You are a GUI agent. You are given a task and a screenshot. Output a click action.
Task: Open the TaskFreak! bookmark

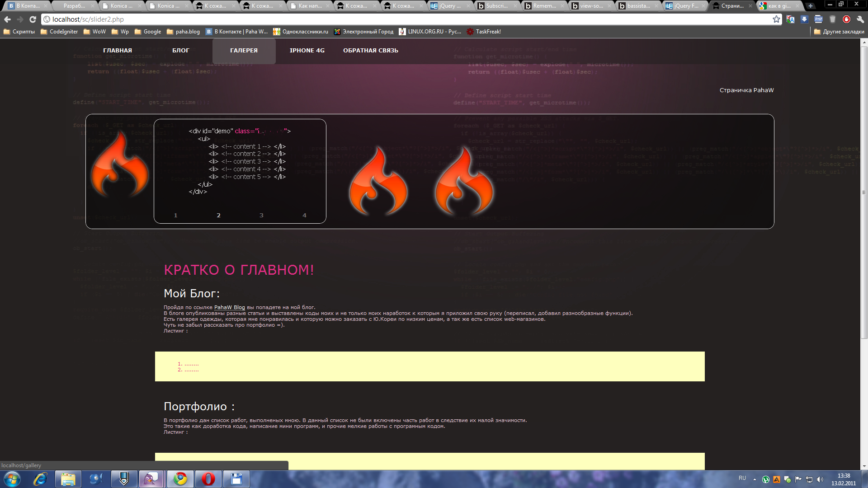(x=484, y=32)
